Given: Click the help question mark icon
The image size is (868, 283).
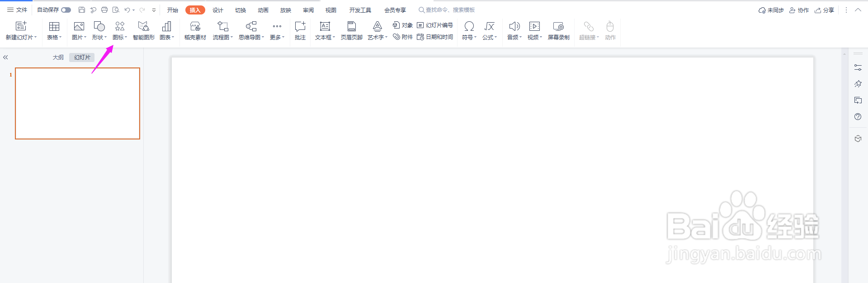Looking at the screenshot, I should [x=858, y=117].
